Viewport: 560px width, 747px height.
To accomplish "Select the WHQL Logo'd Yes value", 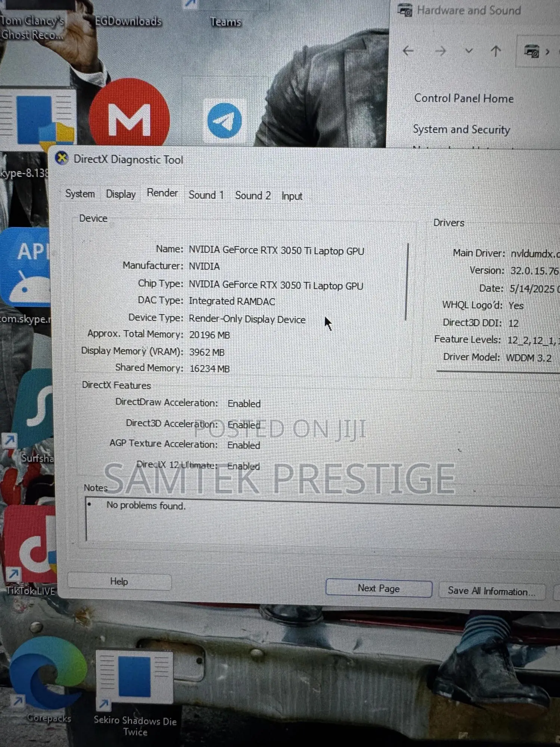I will pyautogui.click(x=516, y=306).
